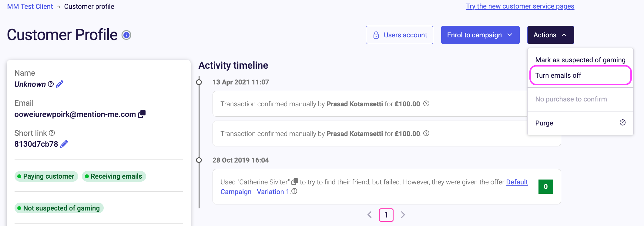644x226 pixels.
Task: Copy the Catherine Siviter name icon
Action: (295, 182)
